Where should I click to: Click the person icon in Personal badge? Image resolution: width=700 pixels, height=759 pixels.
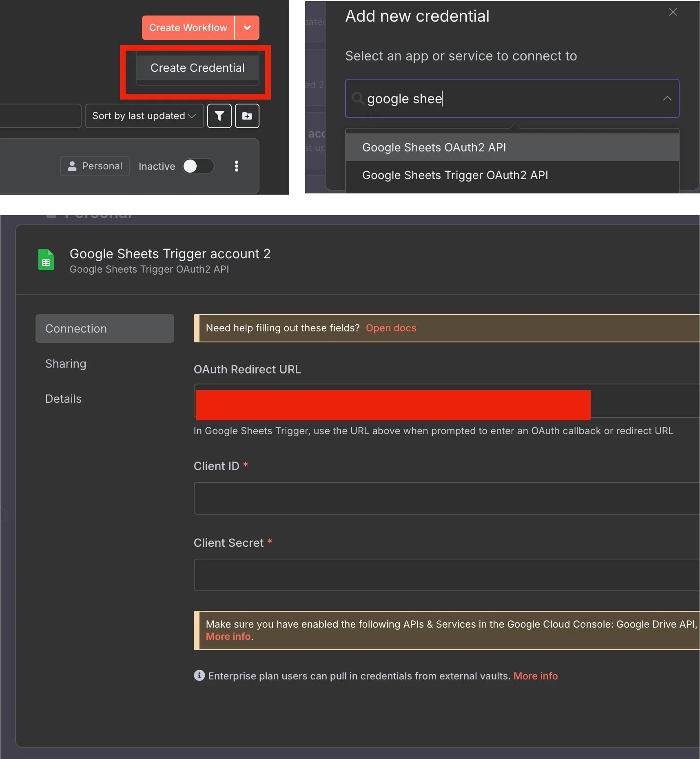pos(72,166)
